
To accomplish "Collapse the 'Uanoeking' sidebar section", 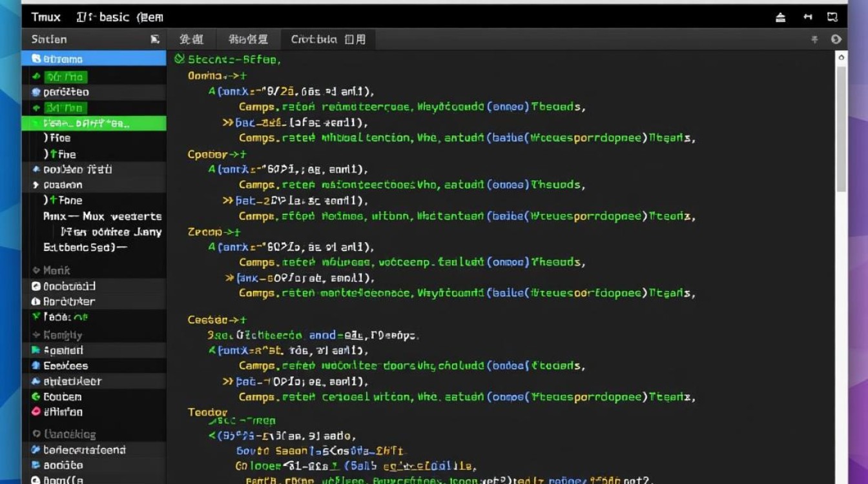I will [36, 434].
